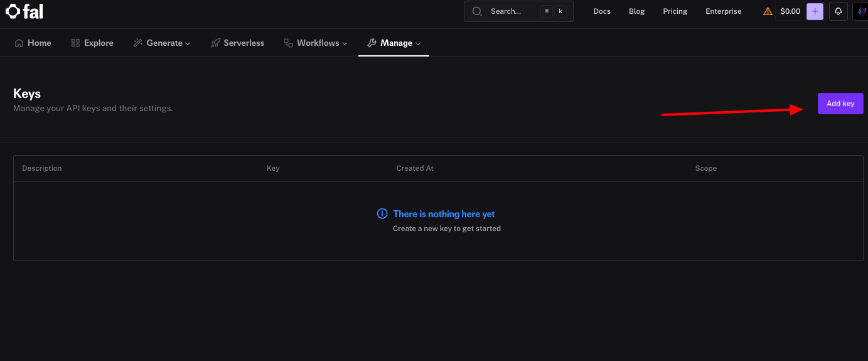Expand the Generate dropdown menu
868x361 pixels.
pos(162,43)
